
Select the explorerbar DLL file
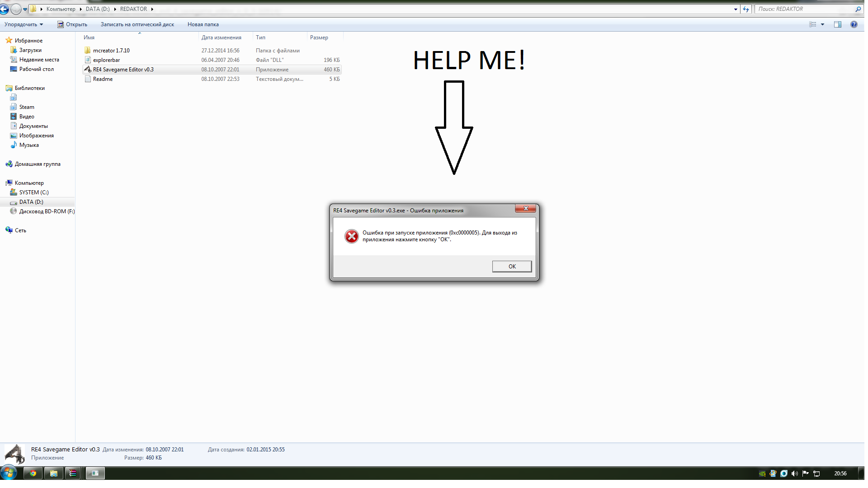pos(106,60)
